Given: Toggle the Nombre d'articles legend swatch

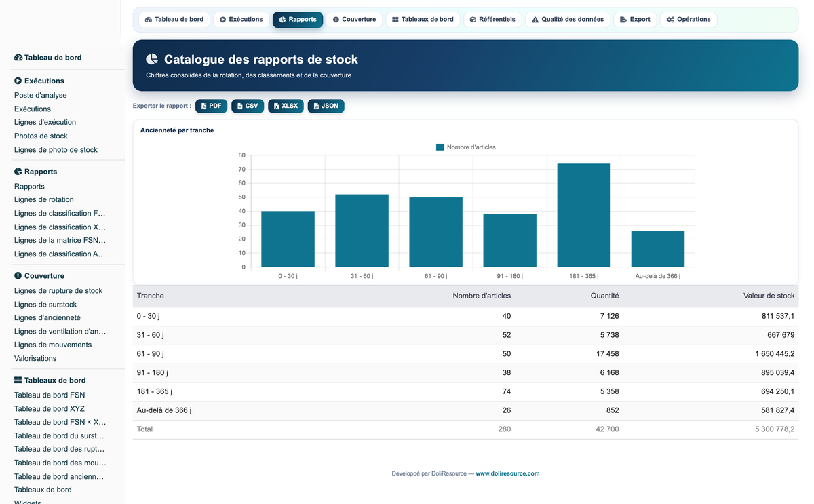Looking at the screenshot, I should click(x=440, y=147).
